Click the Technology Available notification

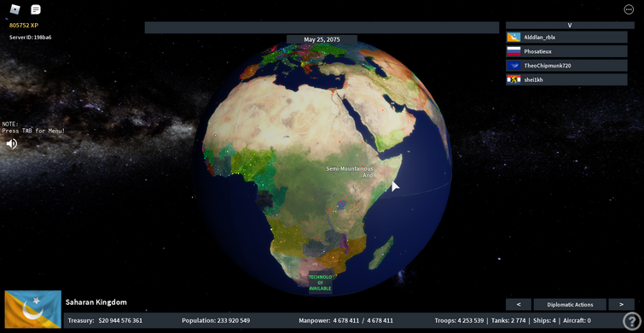tap(321, 283)
